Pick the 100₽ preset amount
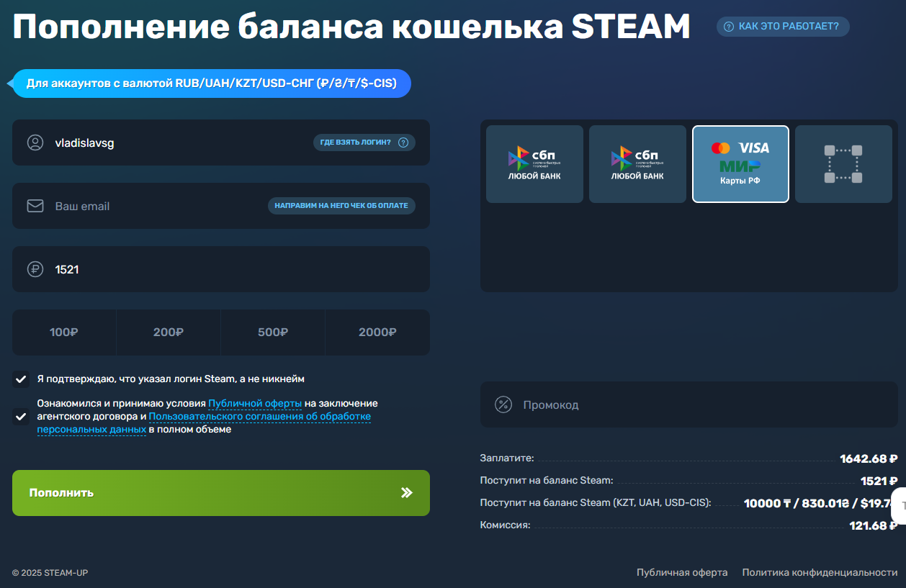The width and height of the screenshot is (906, 588). click(x=64, y=333)
